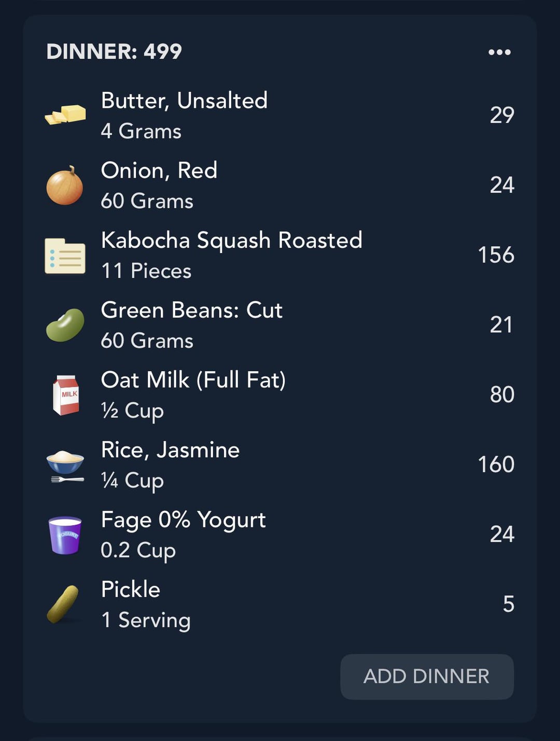Tap the 160 calorie value for rice

click(x=496, y=464)
